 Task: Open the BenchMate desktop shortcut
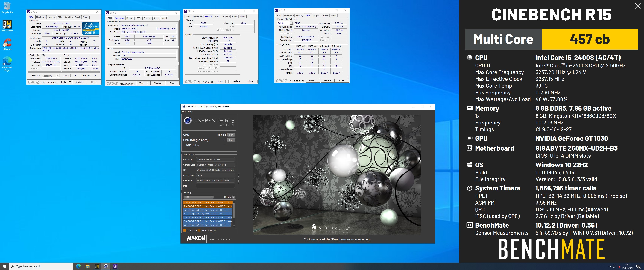pos(7,26)
